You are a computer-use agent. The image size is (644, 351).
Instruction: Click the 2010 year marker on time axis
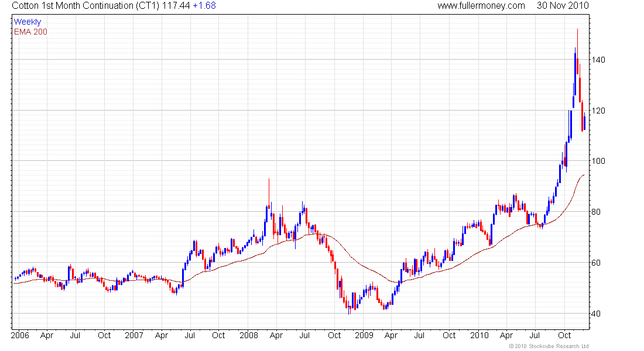479,336
